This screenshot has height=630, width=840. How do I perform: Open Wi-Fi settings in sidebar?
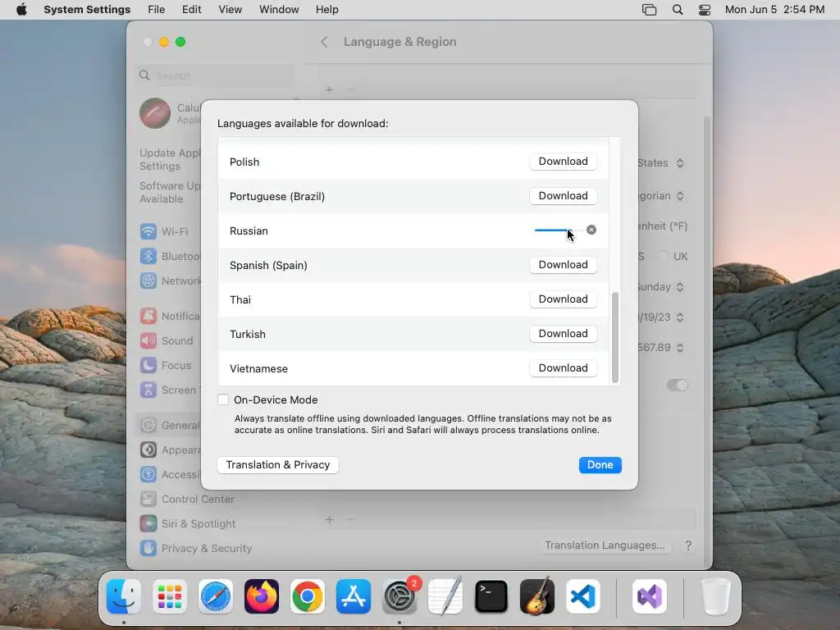click(x=164, y=231)
